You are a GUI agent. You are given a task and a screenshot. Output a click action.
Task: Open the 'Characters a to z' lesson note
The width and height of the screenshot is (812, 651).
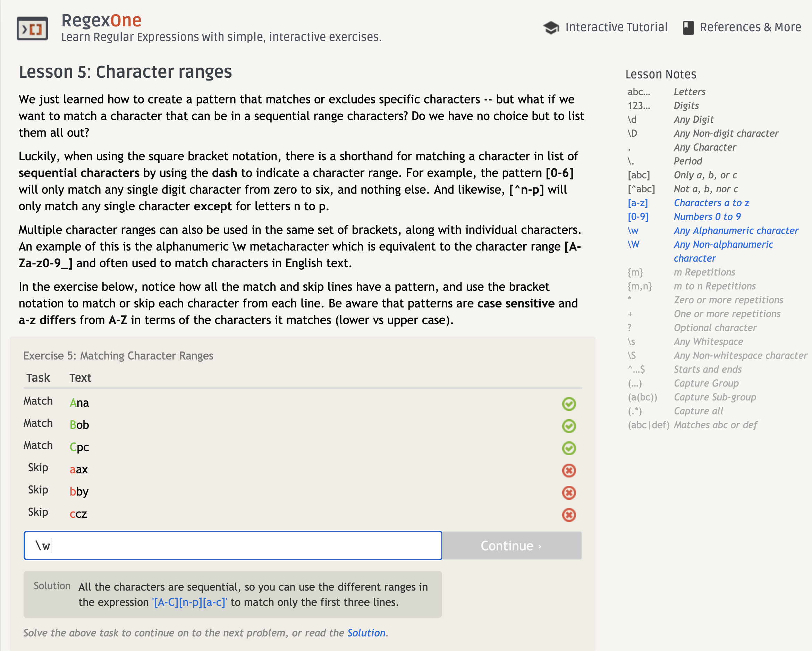(711, 203)
